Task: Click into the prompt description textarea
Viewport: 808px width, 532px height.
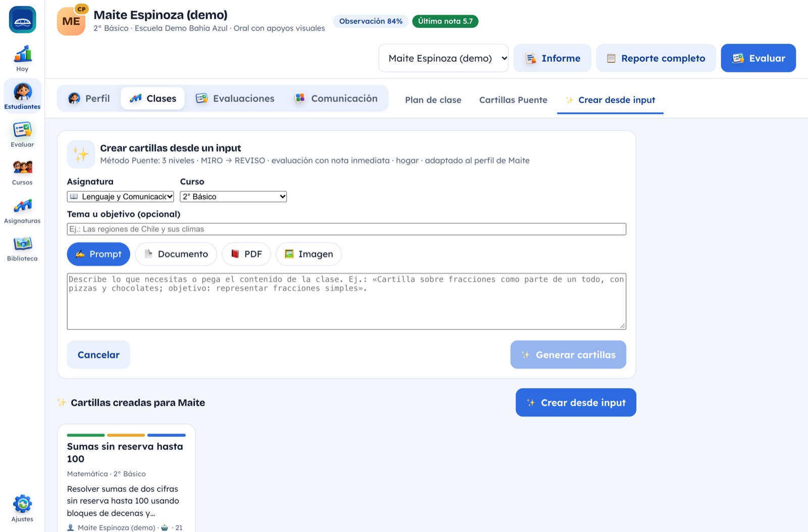Action: [x=346, y=301]
